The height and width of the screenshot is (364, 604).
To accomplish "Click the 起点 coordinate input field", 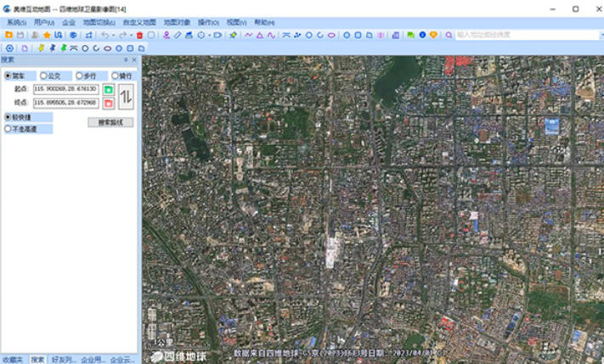I will tap(65, 89).
